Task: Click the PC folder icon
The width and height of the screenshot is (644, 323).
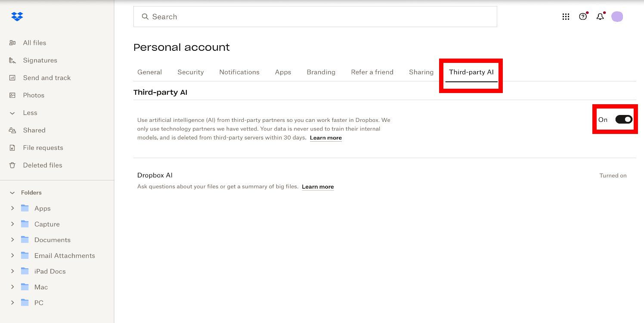Action: (x=25, y=303)
